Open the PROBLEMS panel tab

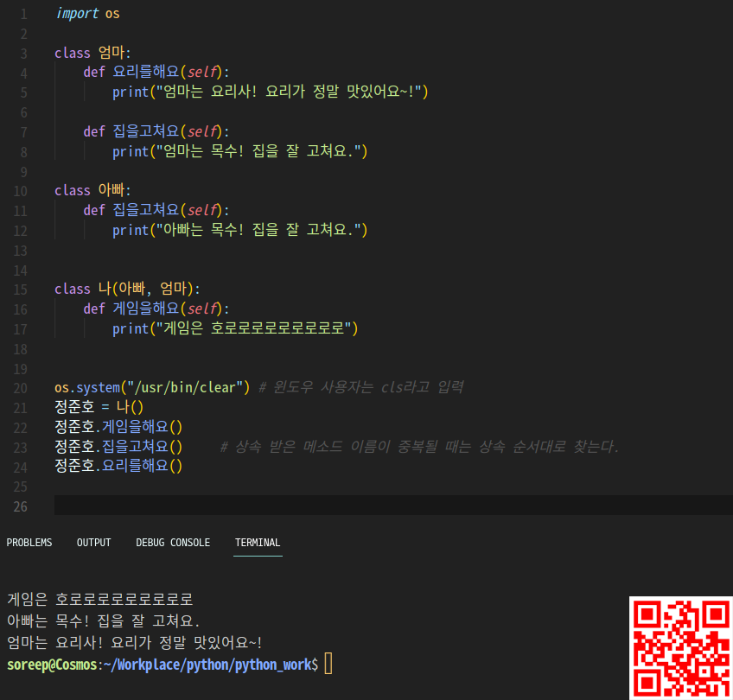click(29, 543)
